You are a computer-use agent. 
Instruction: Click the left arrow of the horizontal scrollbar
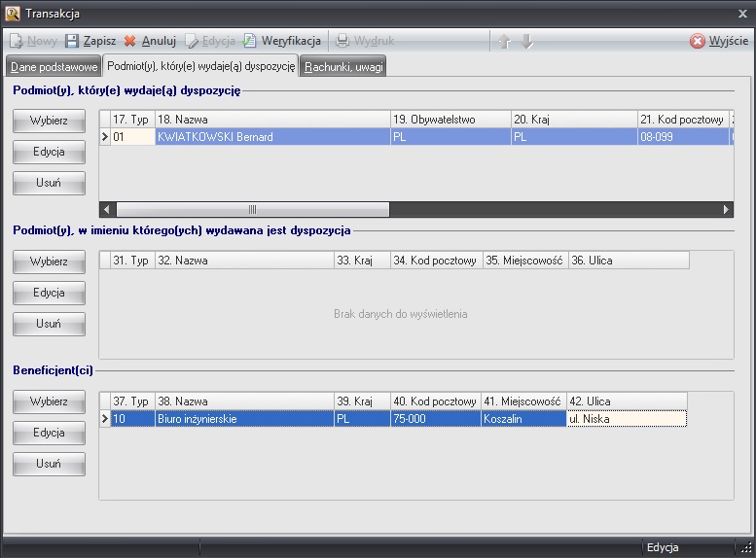coord(108,209)
